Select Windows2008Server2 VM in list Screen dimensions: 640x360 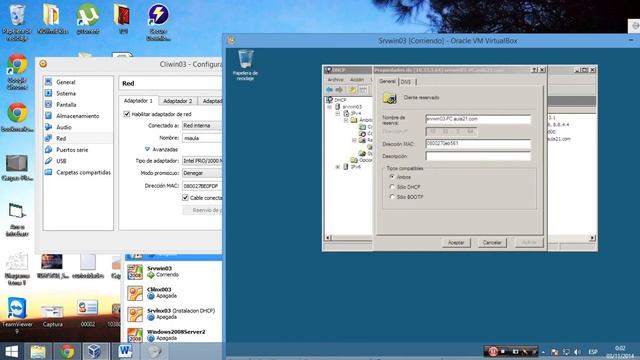174,335
